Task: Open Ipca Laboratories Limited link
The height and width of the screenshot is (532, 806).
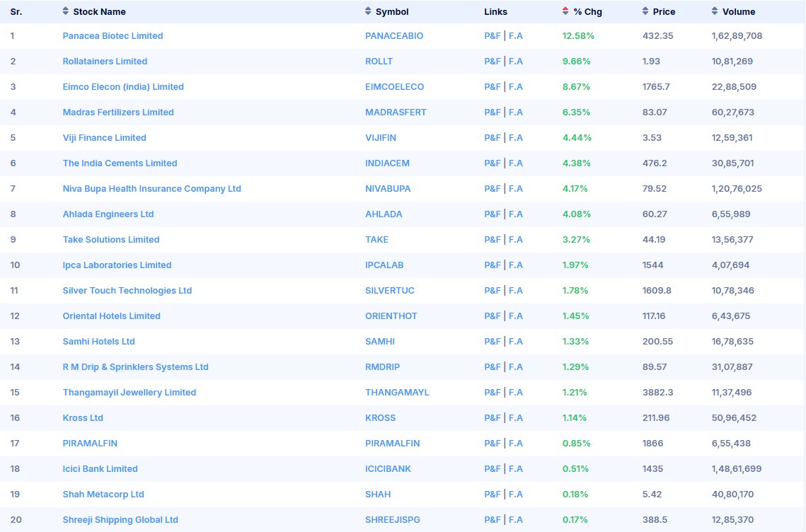Action: (117, 265)
